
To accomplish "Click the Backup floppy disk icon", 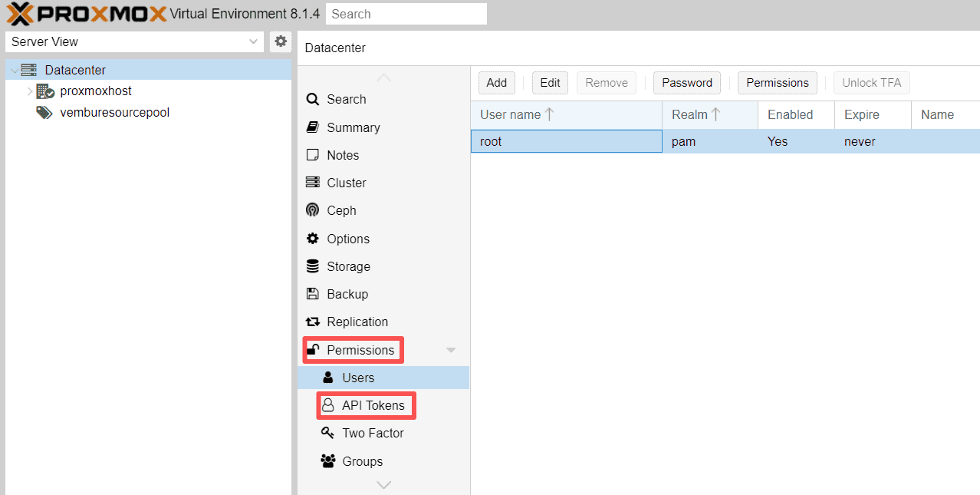I will pos(312,294).
